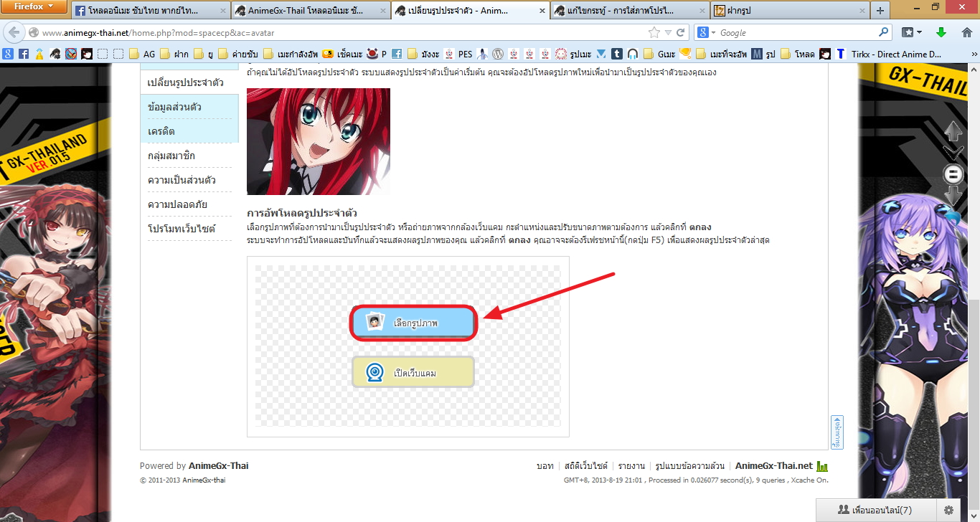
Task: Follow the AnimeGx-Thai.net footer link
Action: (774, 466)
